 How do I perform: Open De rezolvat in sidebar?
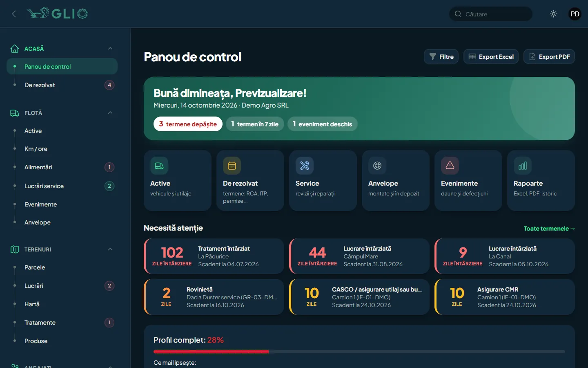(62, 85)
